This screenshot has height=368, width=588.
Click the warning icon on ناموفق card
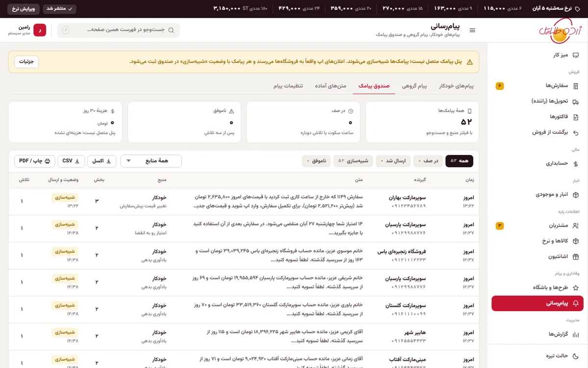coord(231,111)
